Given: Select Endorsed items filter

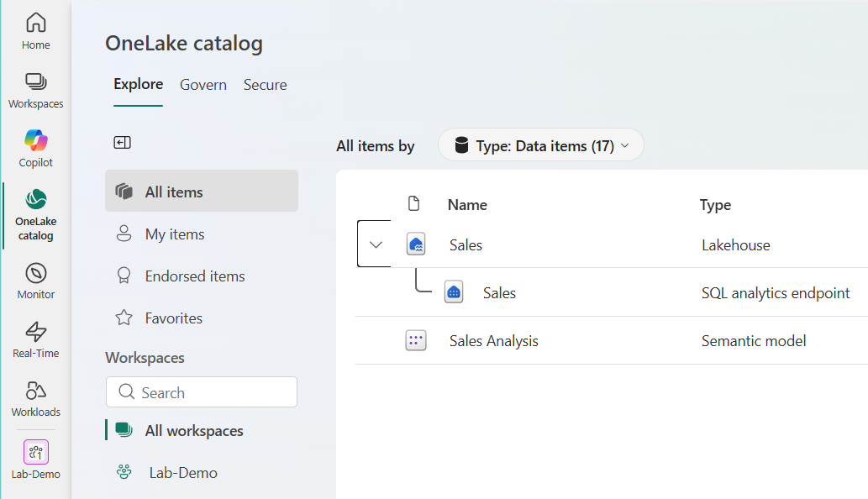Looking at the screenshot, I should click(202, 276).
